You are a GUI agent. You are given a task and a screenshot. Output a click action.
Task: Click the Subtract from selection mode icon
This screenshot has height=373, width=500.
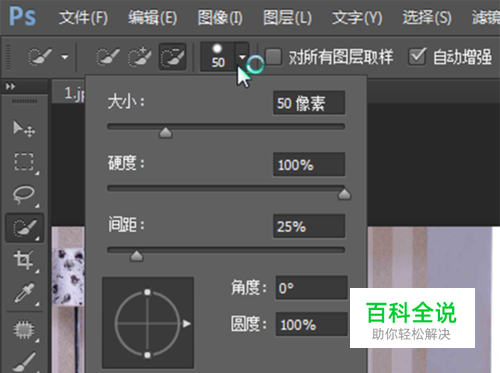172,57
